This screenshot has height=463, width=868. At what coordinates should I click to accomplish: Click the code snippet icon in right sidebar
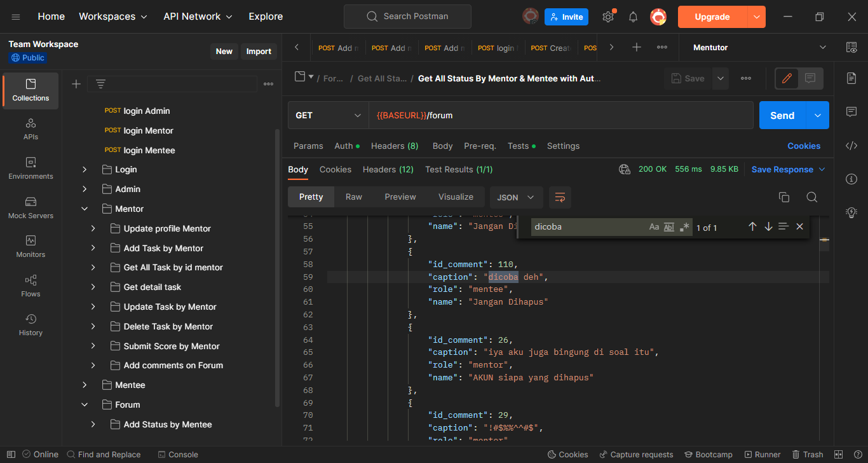(x=851, y=146)
